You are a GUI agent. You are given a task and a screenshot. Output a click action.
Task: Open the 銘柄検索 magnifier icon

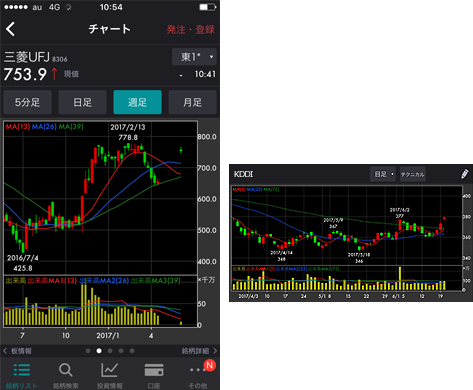pos(66,370)
